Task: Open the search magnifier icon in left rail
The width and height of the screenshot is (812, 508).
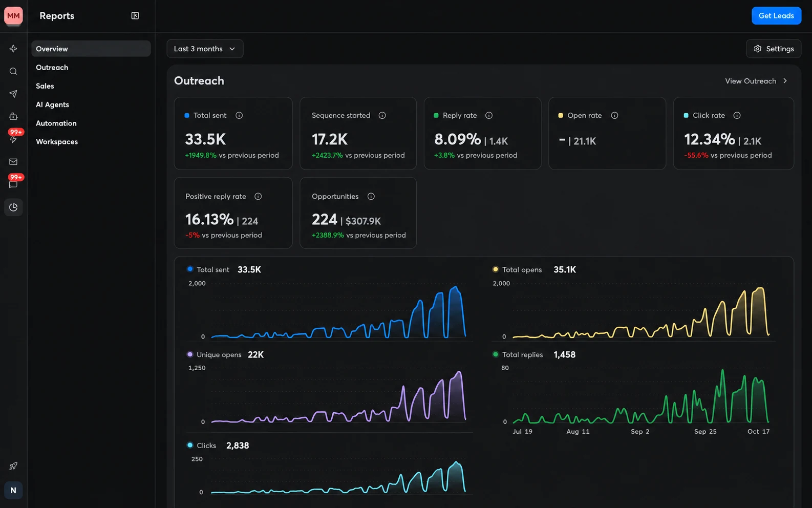Action: (x=13, y=71)
